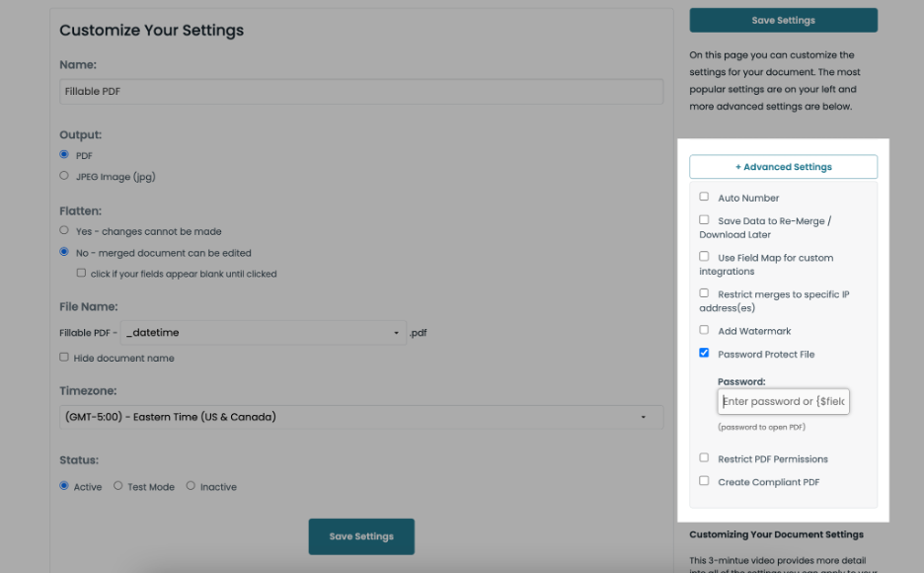This screenshot has width=924, height=573.
Task: Click the Save Settings button at top right
Action: tap(783, 19)
